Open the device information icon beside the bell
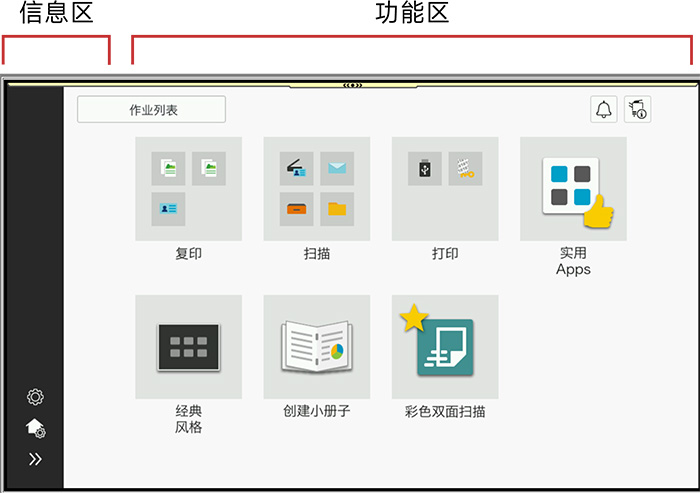Screen dimensions: 700x493 coord(637,110)
